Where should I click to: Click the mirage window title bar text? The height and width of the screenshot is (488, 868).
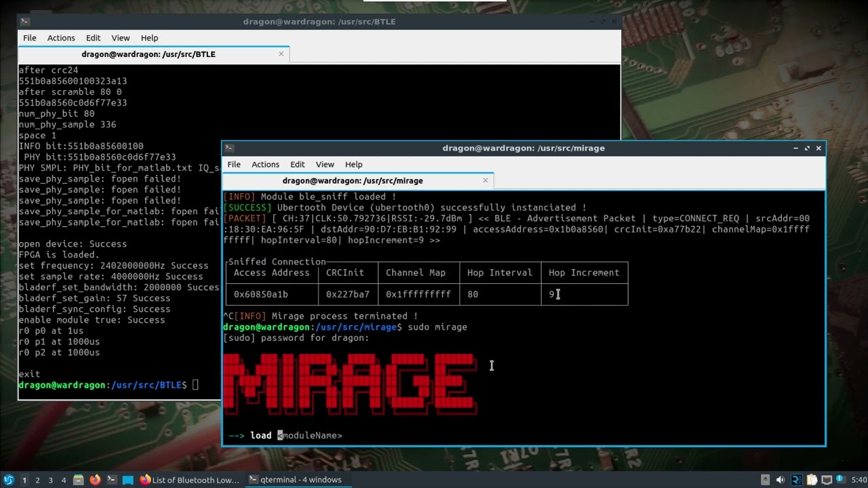point(524,148)
